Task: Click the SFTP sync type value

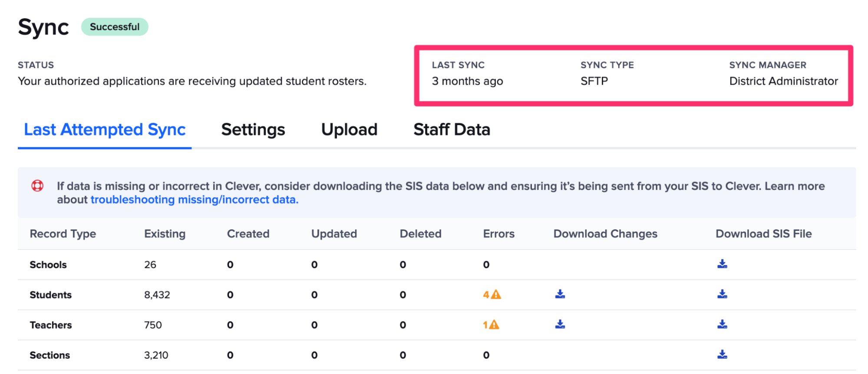Action: coord(594,81)
